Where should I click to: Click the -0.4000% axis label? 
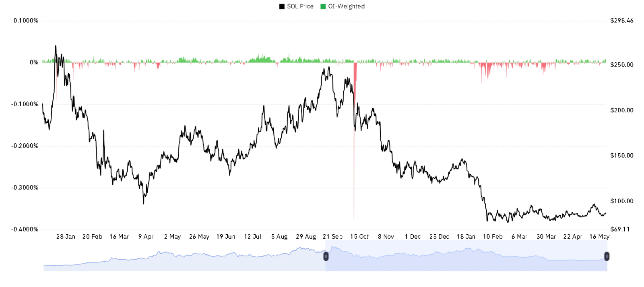[x=25, y=229]
